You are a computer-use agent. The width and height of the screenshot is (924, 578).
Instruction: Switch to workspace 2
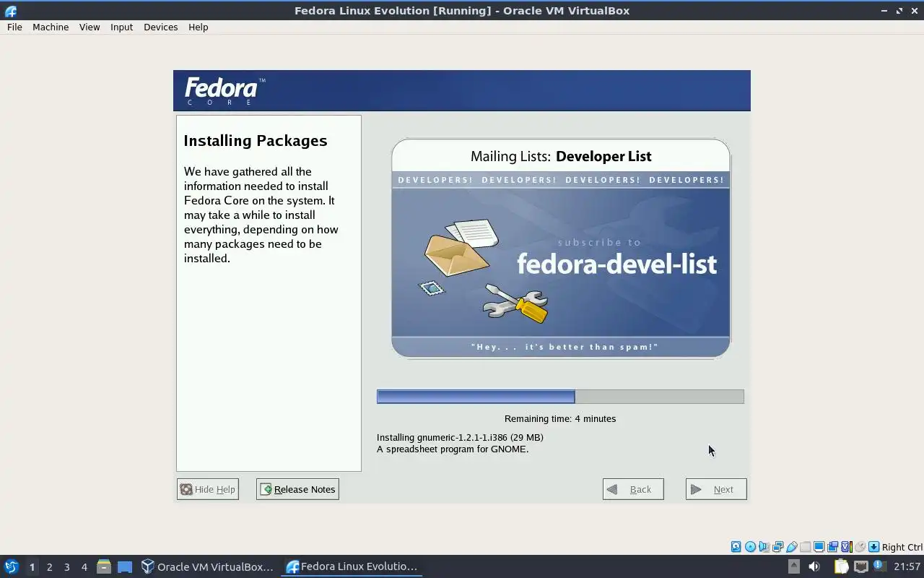pyautogui.click(x=49, y=566)
